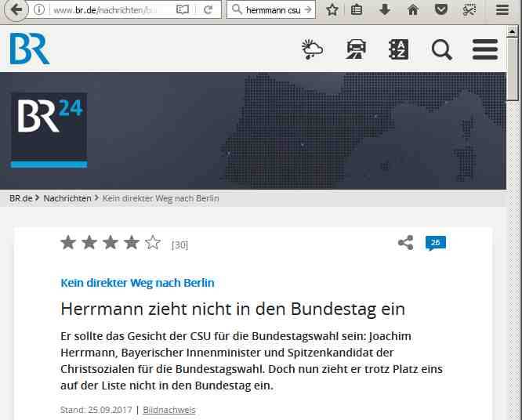Share the article via share icon
This screenshot has width=522, height=420.
[406, 243]
